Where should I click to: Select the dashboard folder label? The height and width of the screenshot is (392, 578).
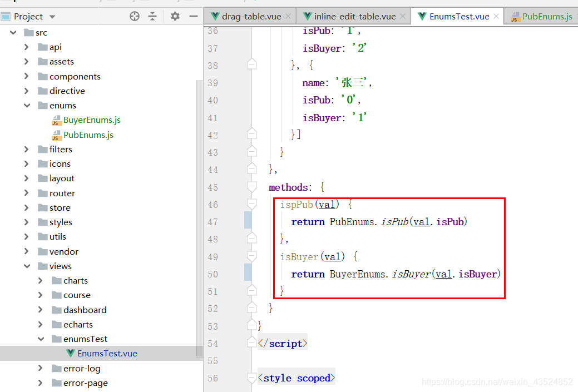point(85,310)
